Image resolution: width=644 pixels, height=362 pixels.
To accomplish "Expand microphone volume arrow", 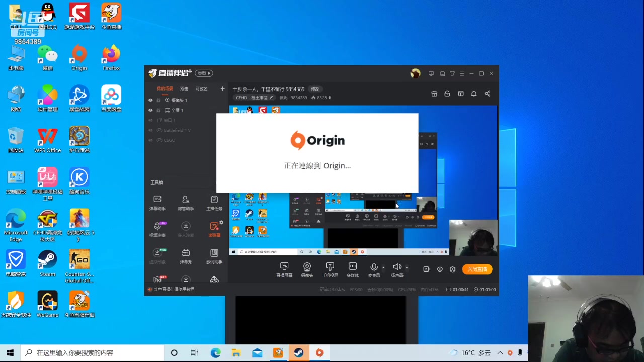I will click(383, 267).
